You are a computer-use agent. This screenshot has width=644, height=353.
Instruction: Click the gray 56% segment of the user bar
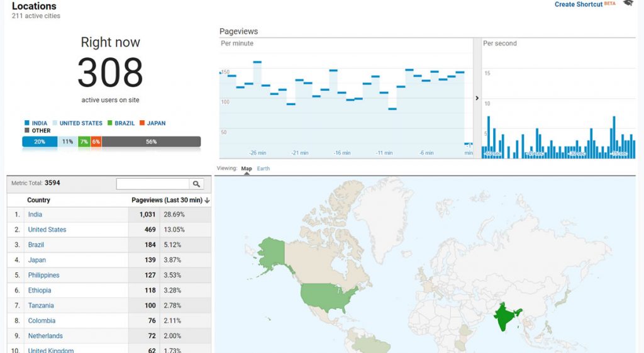coord(151,142)
